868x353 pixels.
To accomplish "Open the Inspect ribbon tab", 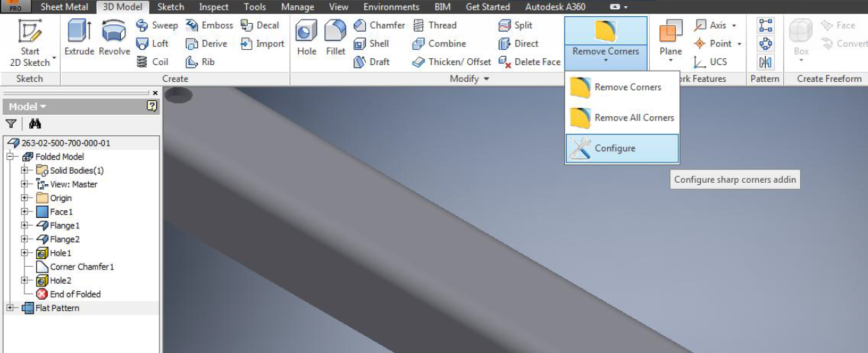I will [213, 7].
